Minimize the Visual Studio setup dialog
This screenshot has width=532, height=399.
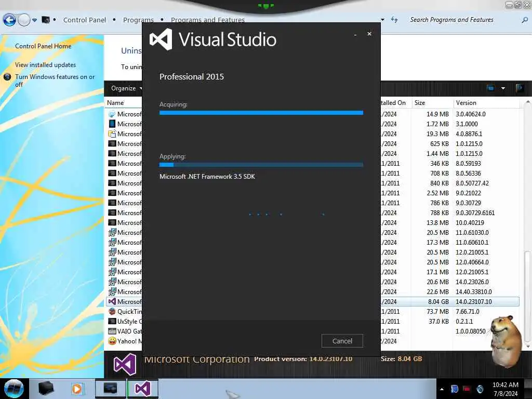[x=355, y=34]
